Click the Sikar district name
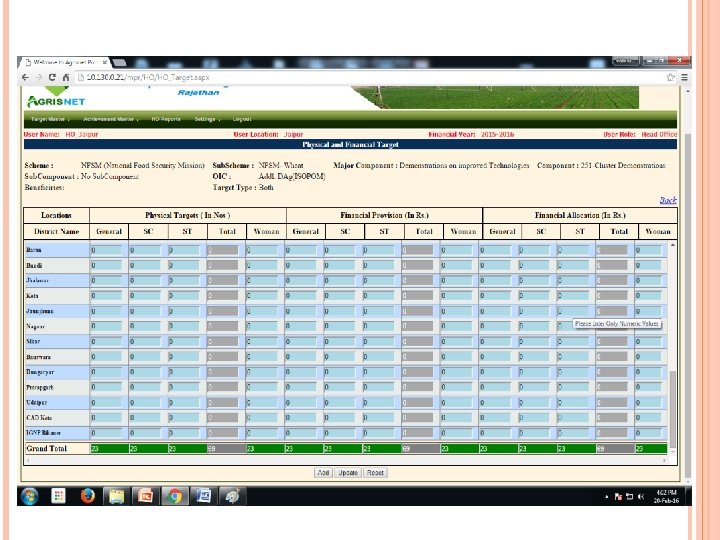The image size is (720, 540). click(x=33, y=341)
